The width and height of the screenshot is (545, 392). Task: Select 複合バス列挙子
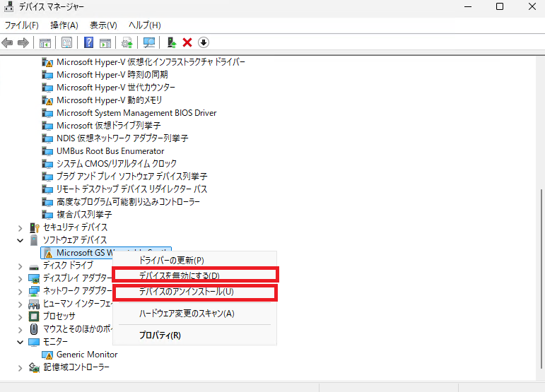point(84,215)
